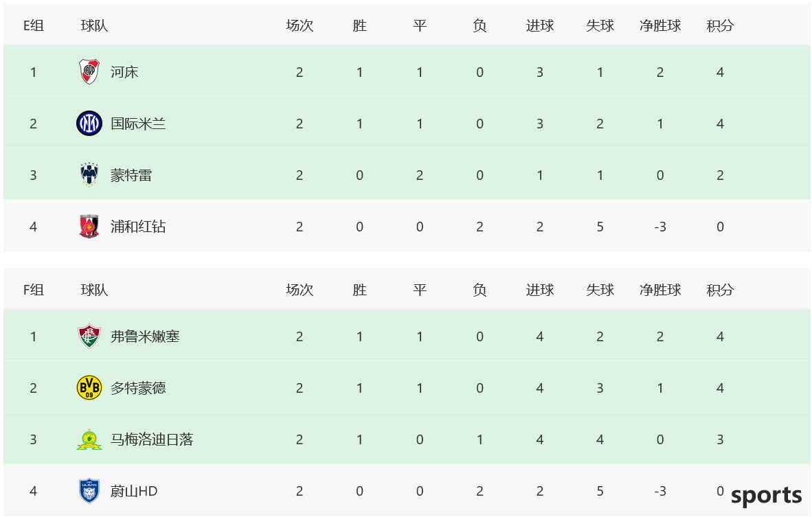Click the Monterrey team badge
The height and width of the screenshot is (517, 812).
click(89, 175)
